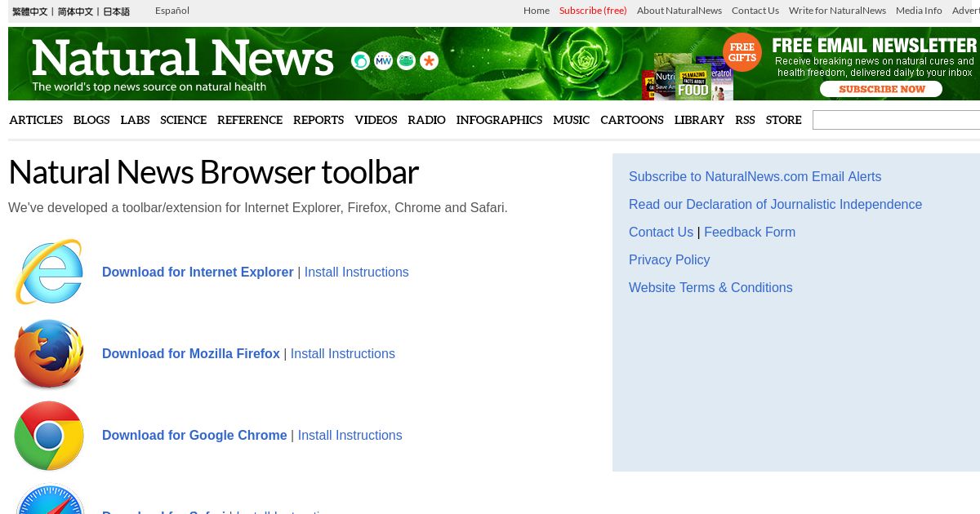
Task: Open the Privacy Policy link
Action: 669,259
